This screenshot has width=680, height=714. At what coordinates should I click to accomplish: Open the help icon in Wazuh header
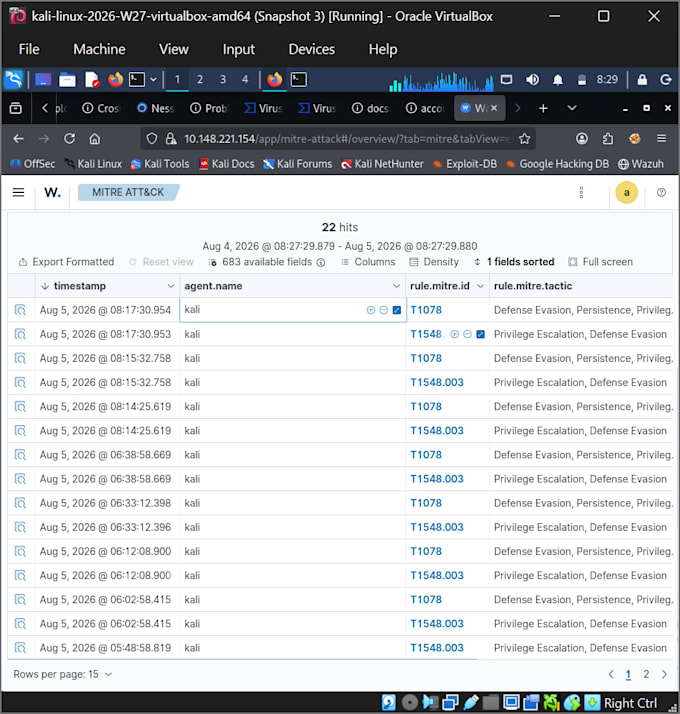point(661,193)
